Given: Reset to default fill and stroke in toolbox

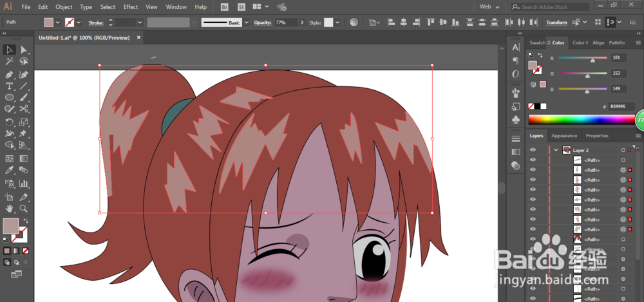Looking at the screenshot, I should click(x=5, y=240).
